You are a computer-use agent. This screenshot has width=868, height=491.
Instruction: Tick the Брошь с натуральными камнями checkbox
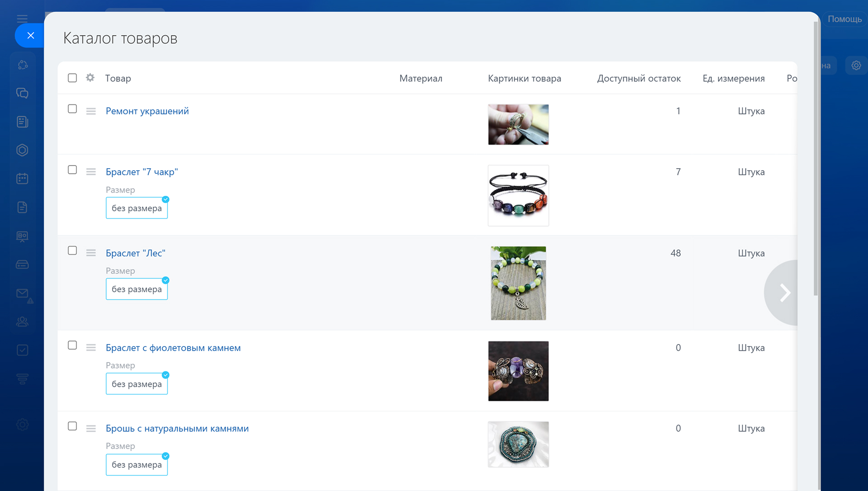[x=72, y=426]
